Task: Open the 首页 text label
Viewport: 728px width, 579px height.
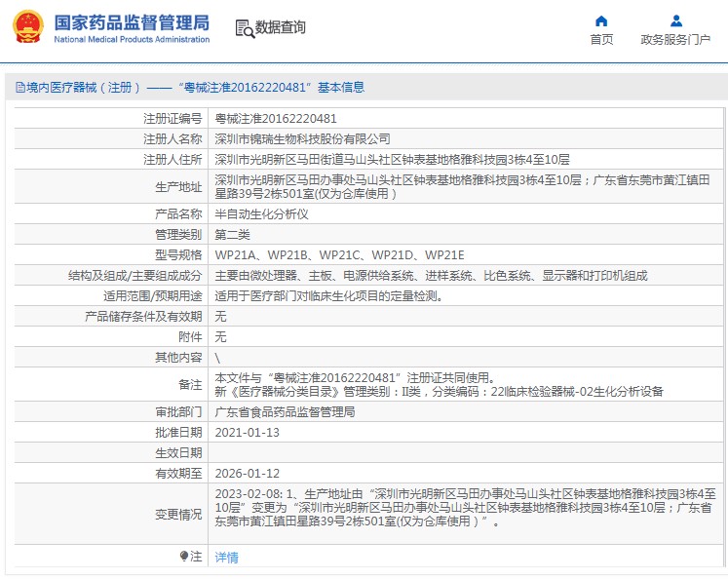Action: point(601,40)
